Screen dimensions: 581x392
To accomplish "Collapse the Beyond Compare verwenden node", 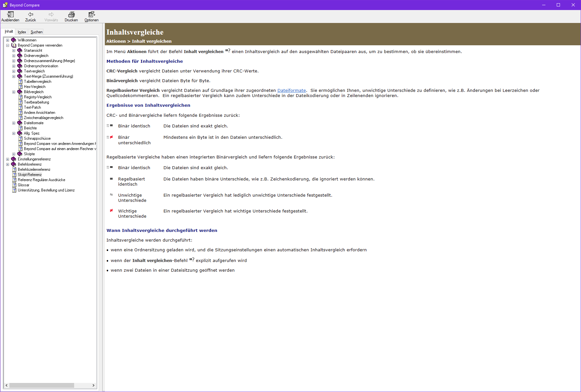I will 7,46.
